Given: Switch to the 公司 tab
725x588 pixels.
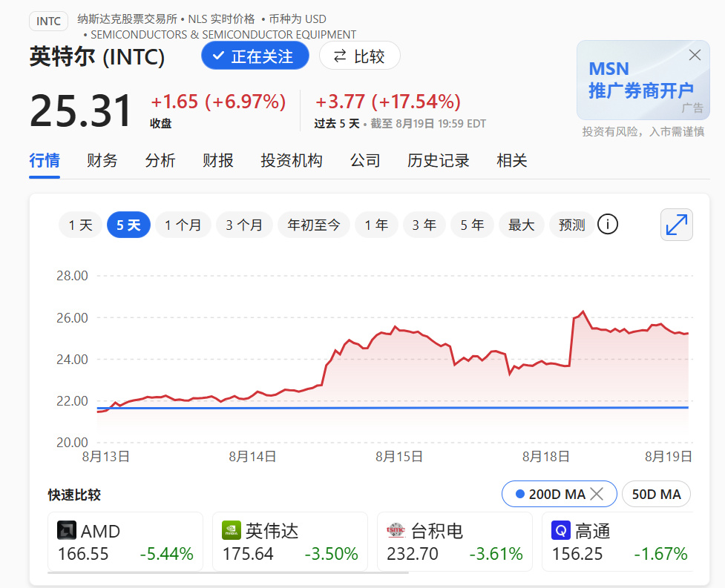Looking at the screenshot, I should point(365,161).
